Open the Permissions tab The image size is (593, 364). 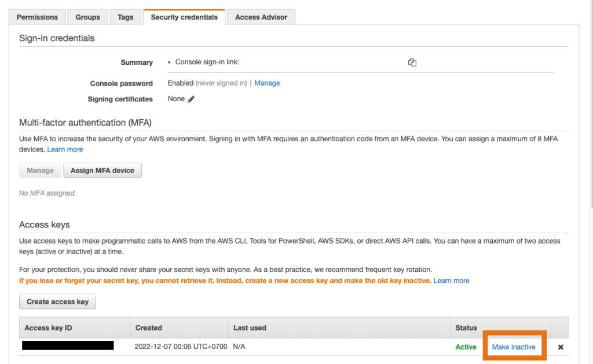click(x=37, y=17)
